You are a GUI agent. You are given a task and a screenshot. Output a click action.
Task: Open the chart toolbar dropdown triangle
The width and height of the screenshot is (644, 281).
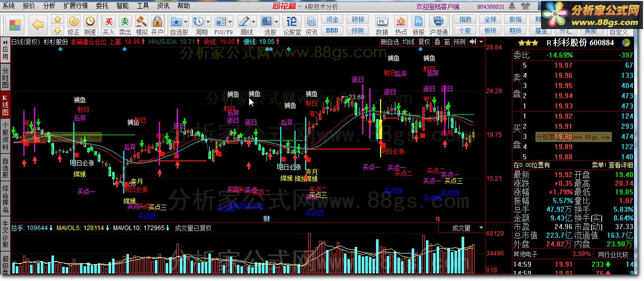click(481, 42)
